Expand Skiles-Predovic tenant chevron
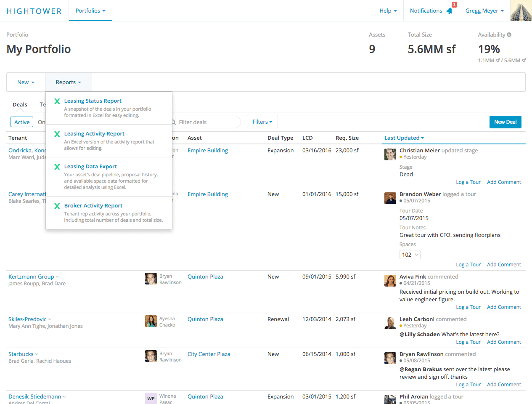 pos(50,319)
